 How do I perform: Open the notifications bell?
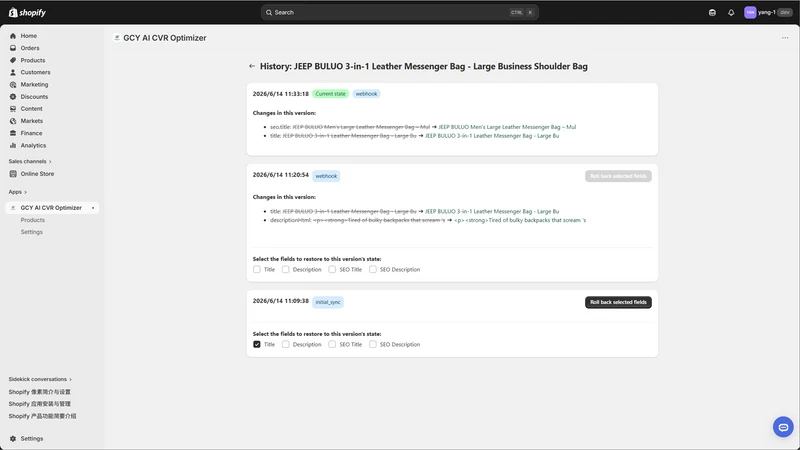coord(731,12)
